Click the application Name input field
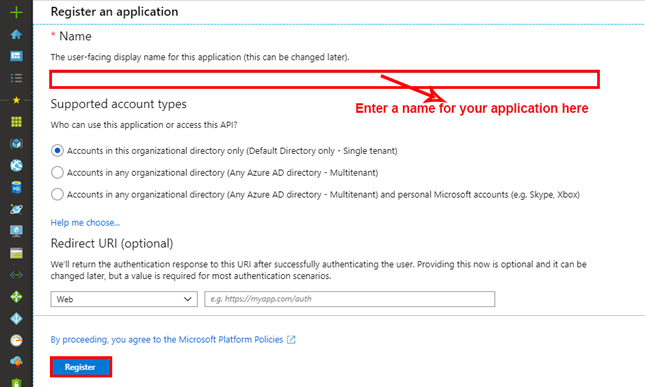The image size is (645, 387). [x=324, y=79]
